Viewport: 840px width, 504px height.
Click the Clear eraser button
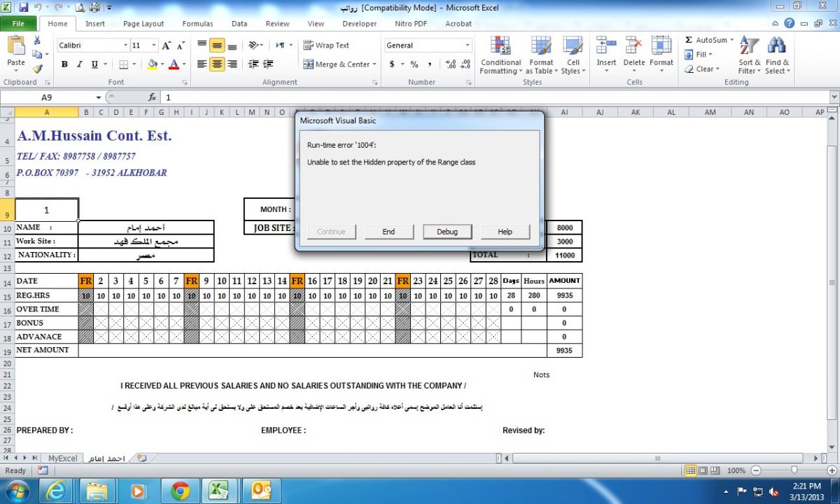coord(700,69)
